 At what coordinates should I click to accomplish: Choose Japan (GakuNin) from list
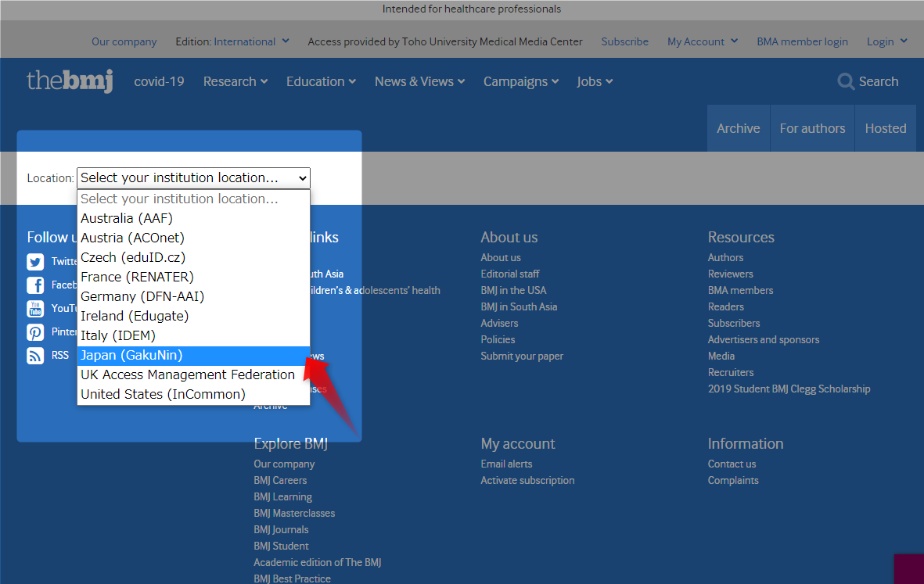pos(193,355)
